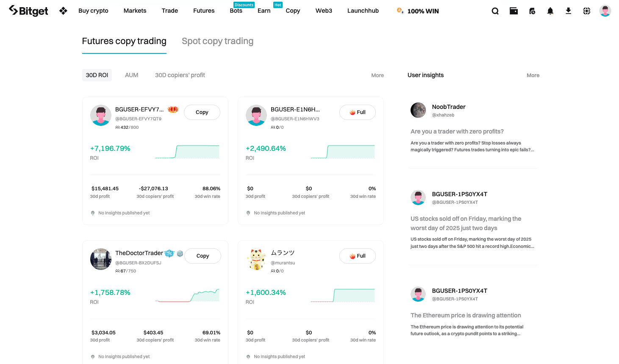Open the wallet icon in header
619x364 pixels.
[x=514, y=11]
